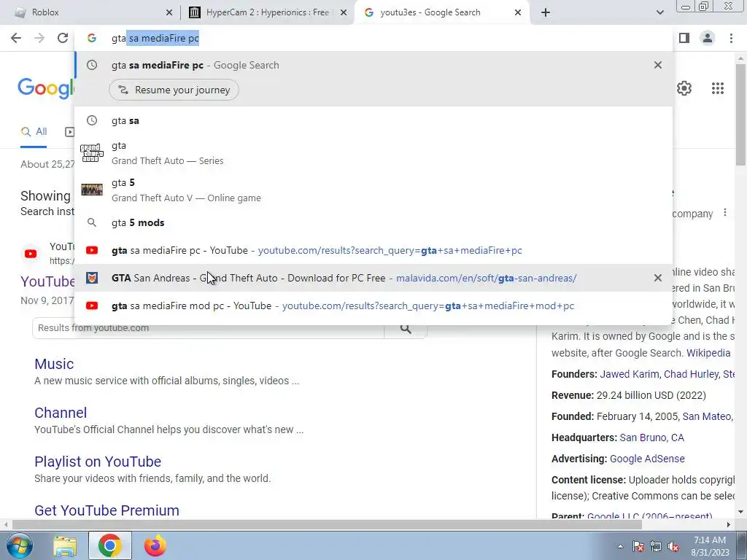The image size is (747, 560).
Task: Open San Mateo founded location link
Action: pos(708,416)
